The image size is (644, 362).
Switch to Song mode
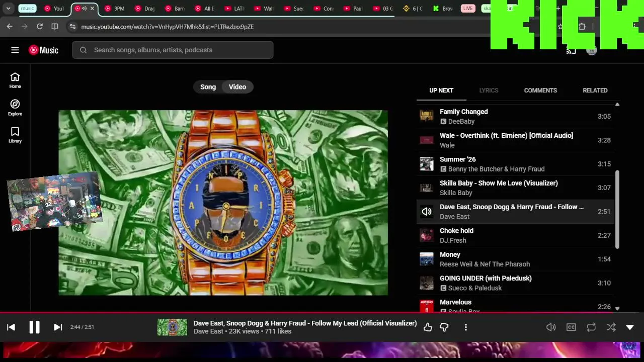(x=208, y=87)
